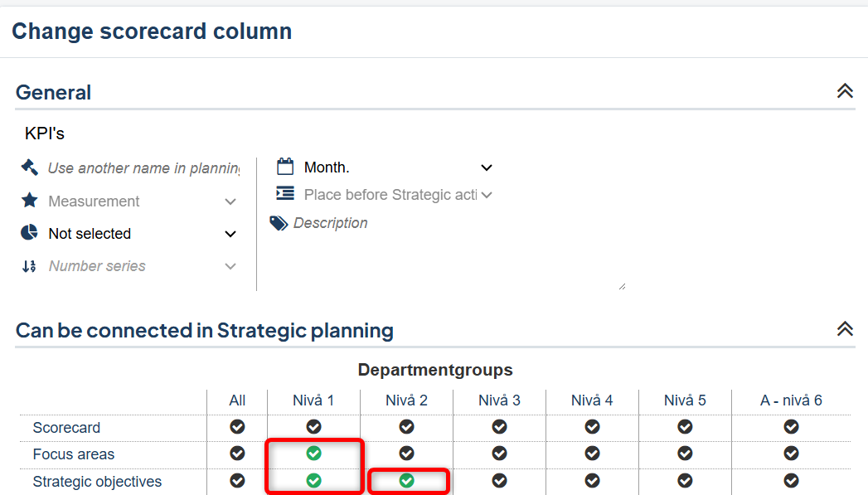Click the star icon next to Measurement

(x=30, y=201)
